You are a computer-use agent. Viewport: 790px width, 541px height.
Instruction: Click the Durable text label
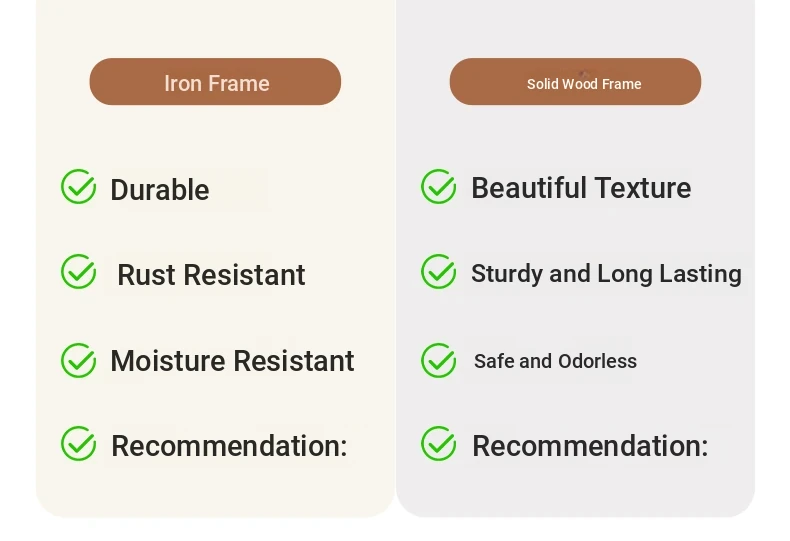click(x=160, y=190)
